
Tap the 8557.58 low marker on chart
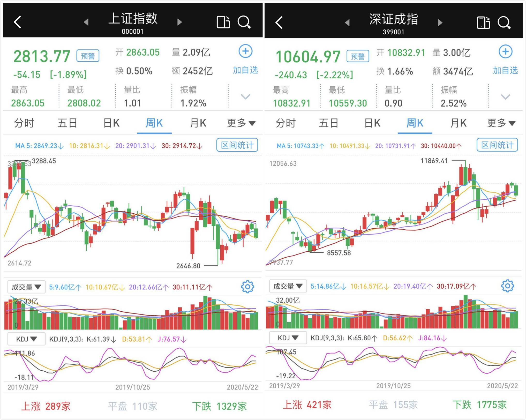[x=339, y=253]
